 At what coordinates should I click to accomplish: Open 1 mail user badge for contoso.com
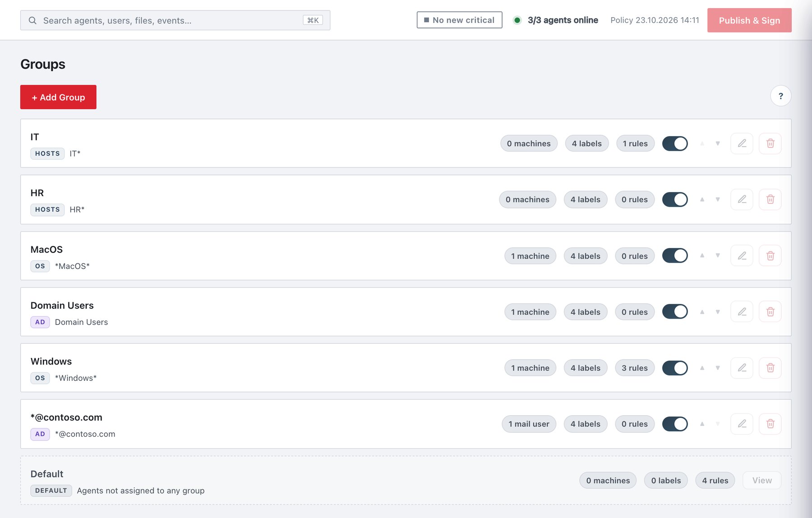529,424
